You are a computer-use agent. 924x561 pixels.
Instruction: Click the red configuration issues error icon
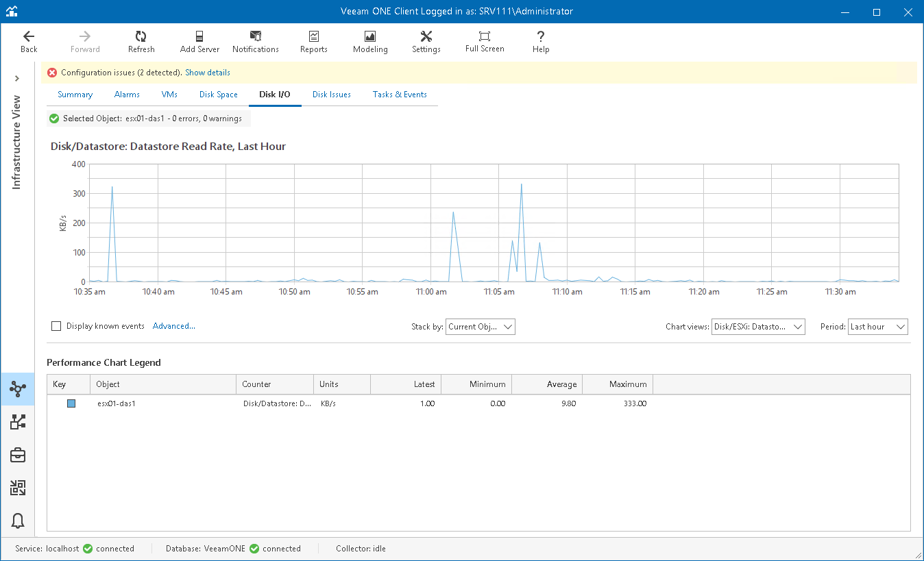point(52,73)
